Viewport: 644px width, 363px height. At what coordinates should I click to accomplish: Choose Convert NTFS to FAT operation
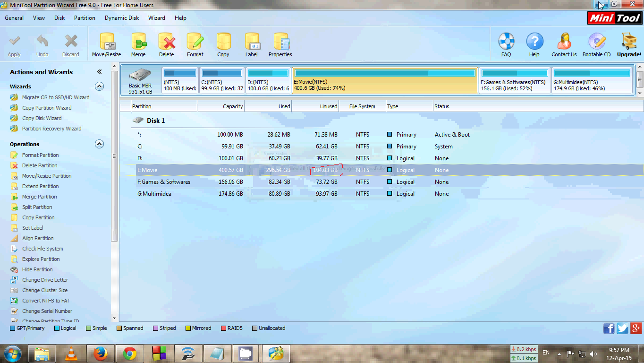(x=46, y=301)
